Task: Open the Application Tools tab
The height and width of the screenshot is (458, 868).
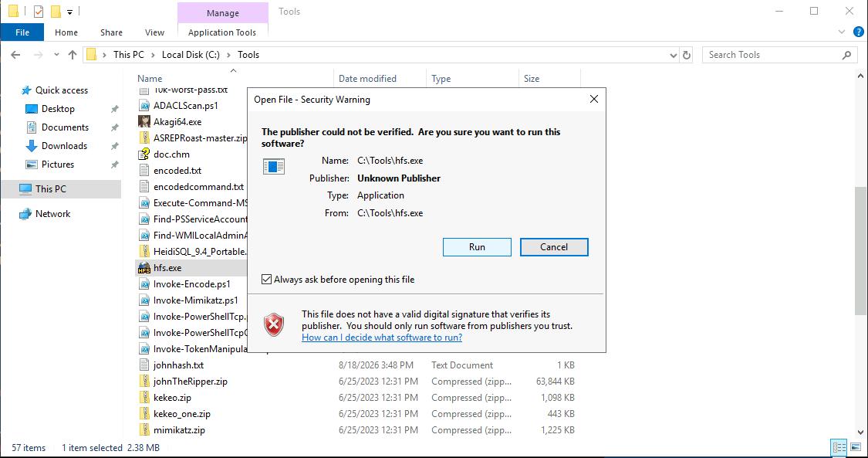Action: [x=222, y=32]
